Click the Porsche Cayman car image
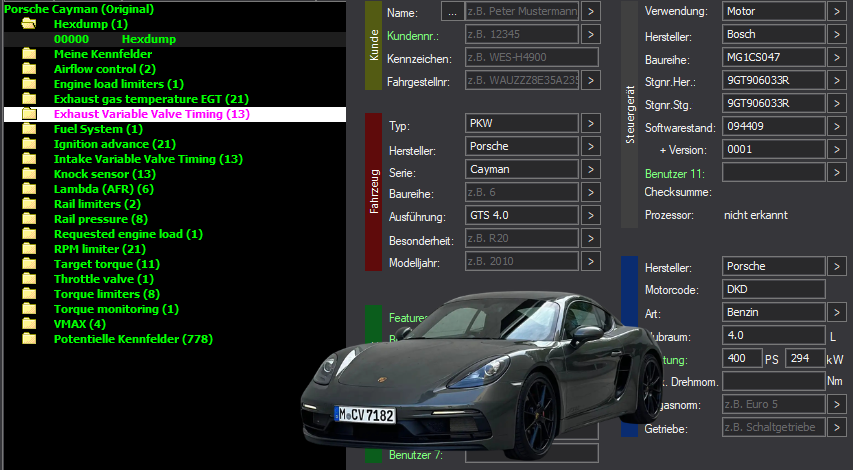The image size is (853, 470). tap(482, 375)
